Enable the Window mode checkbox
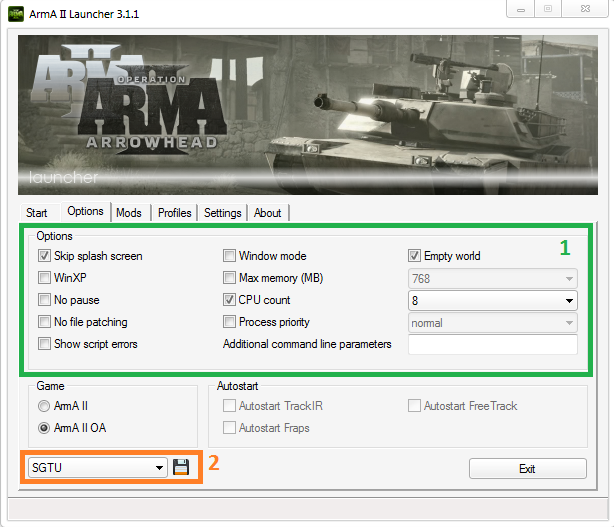This screenshot has width=614, height=527. [x=229, y=256]
